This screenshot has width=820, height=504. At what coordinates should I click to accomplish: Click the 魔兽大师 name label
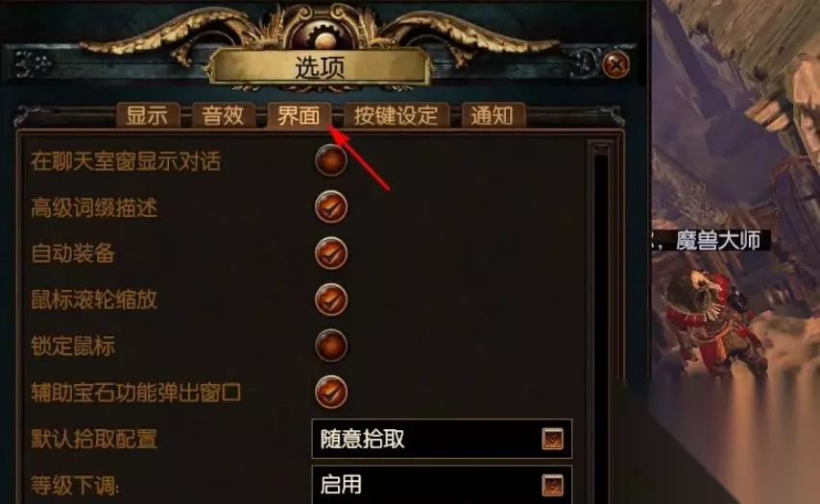click(x=718, y=241)
